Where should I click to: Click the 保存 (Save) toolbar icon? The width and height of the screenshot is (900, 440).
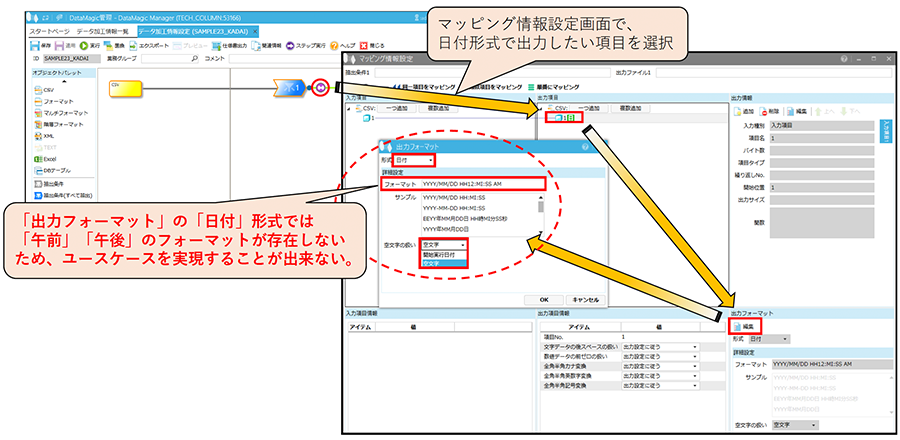click(x=34, y=46)
